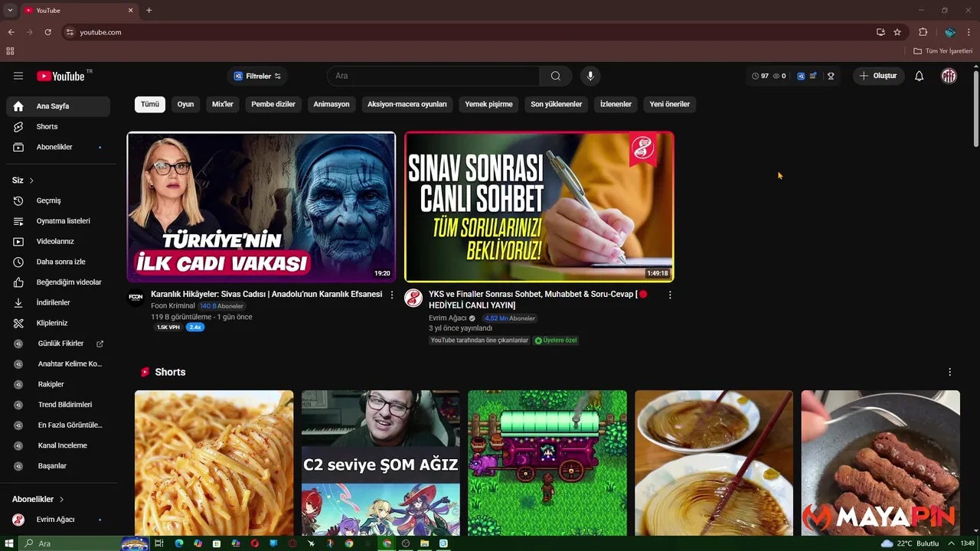Open Beğendiğim videolar
This screenshot has height=551, width=980.
coord(58,282)
